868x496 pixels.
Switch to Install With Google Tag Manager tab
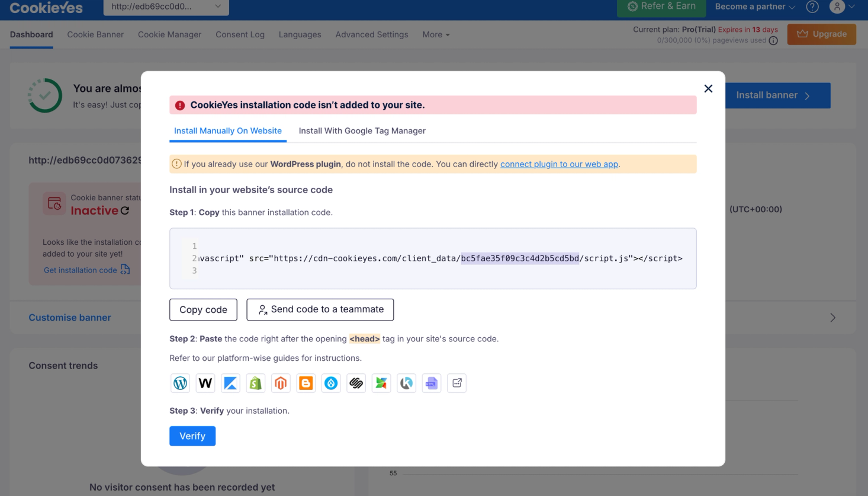pos(362,131)
